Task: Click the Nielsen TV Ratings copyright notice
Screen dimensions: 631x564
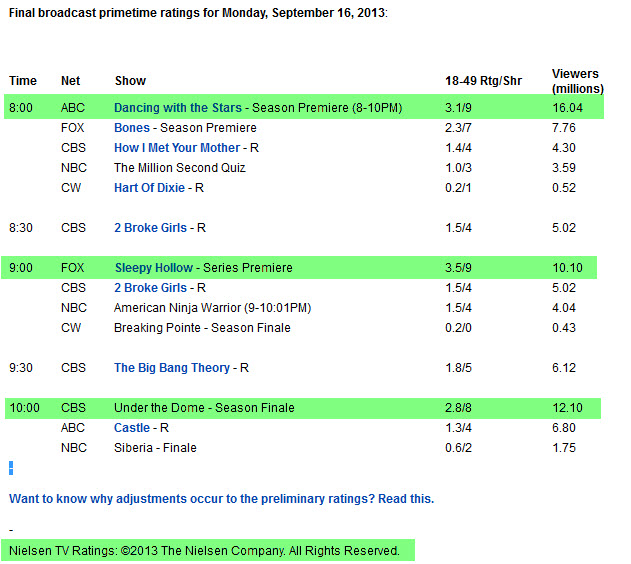Action: (x=205, y=551)
